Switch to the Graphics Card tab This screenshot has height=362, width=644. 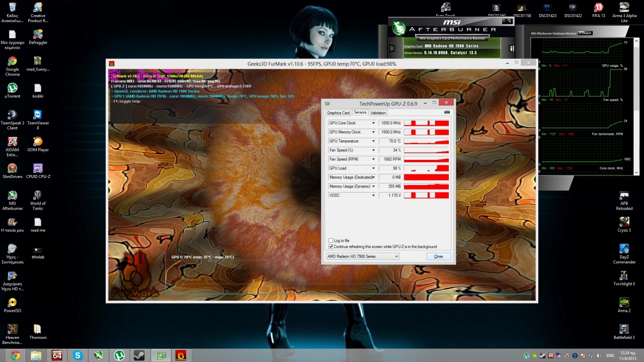[x=338, y=113]
